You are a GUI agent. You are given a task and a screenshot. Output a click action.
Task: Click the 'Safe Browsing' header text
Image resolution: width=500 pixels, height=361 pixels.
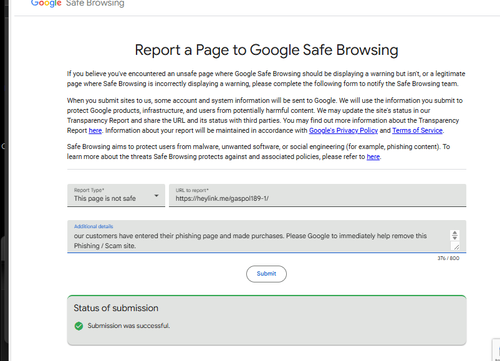point(95,3)
